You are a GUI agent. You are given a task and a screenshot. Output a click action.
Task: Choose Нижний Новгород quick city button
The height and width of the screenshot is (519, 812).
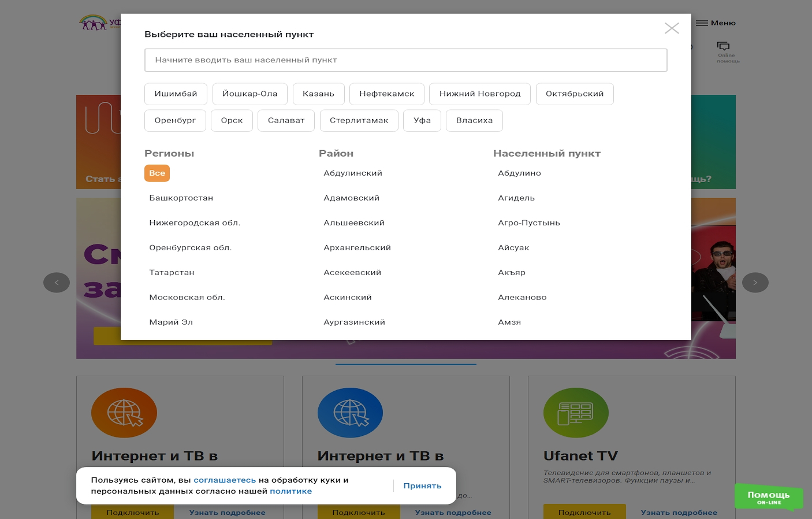(x=480, y=94)
